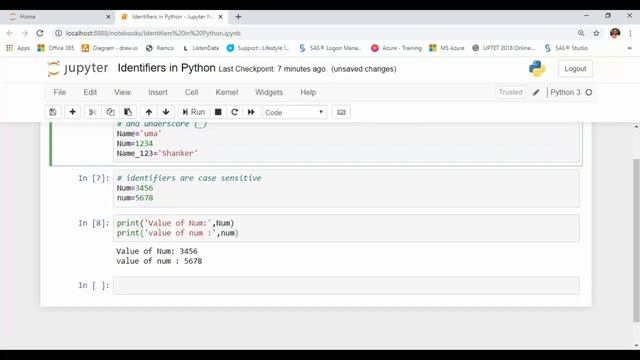Open the Edit menu
Screen dimensions: 640x360
tap(90, 92)
